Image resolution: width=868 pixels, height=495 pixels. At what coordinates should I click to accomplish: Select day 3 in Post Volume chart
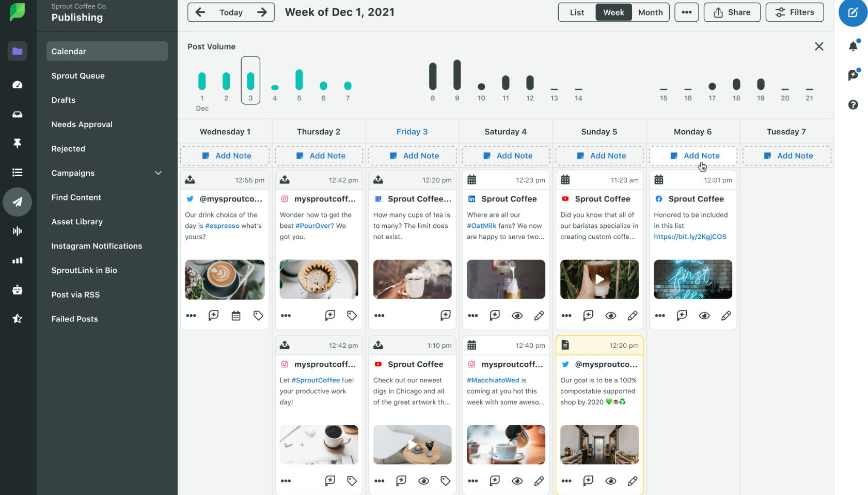pos(250,81)
